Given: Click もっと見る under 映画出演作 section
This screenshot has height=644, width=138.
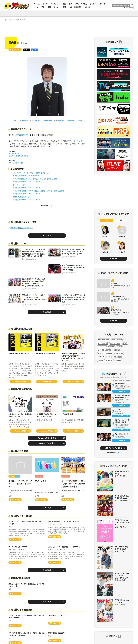Looking at the screenshot, I should tap(47, 601).
